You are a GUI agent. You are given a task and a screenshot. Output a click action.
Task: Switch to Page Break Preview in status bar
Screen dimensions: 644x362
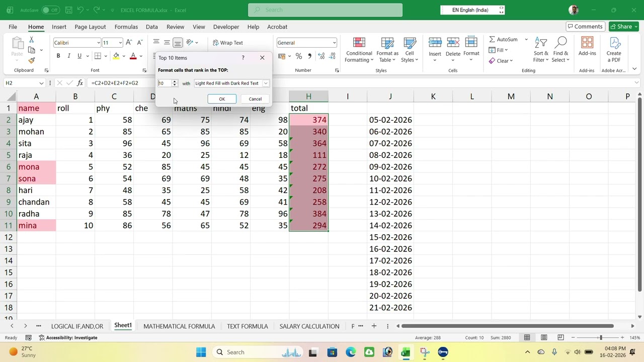(560, 337)
